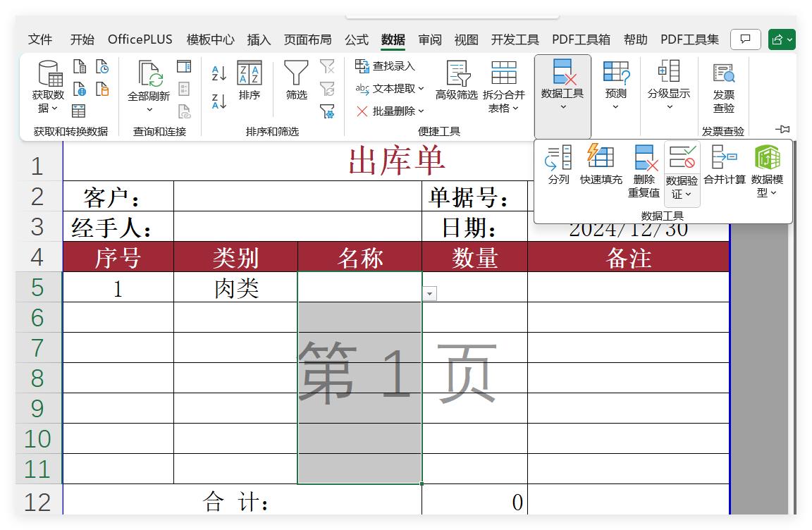Click the Advanced Filter (高级筛选) quick tool
The image size is (812, 530).
click(x=456, y=80)
